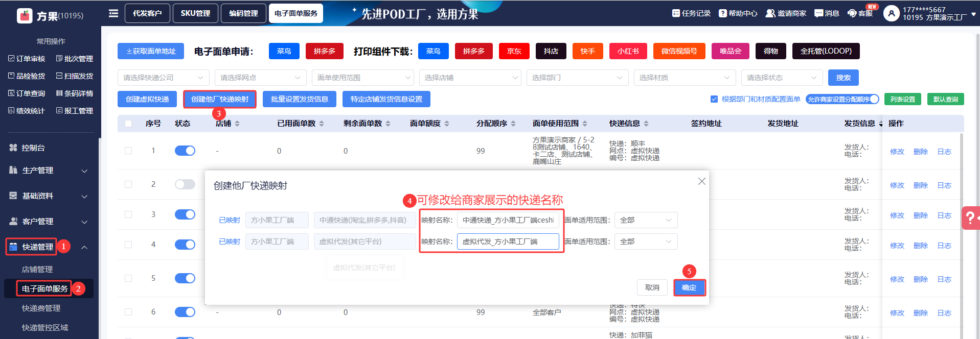
Task: Open 面单适用范围 dropdown for 中通快递 mapping
Action: coord(646,220)
